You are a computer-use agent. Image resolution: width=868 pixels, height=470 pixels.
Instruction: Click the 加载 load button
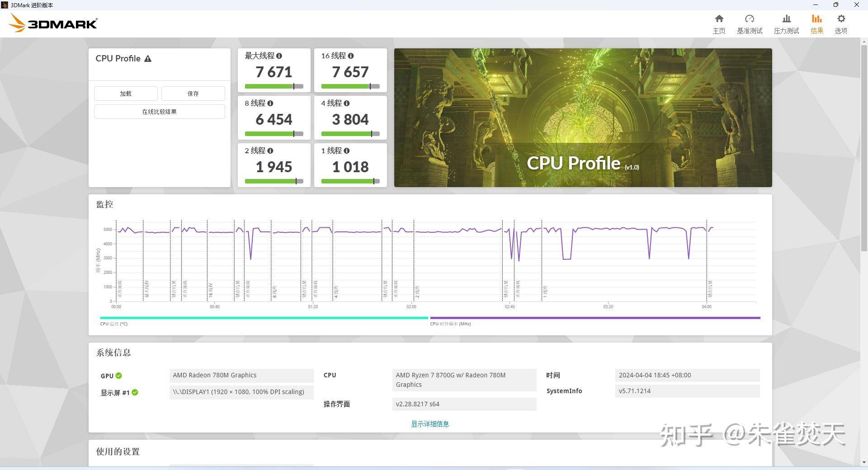coord(126,94)
